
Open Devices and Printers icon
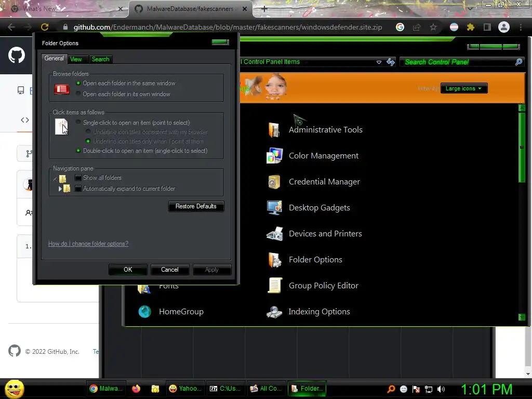tap(274, 234)
